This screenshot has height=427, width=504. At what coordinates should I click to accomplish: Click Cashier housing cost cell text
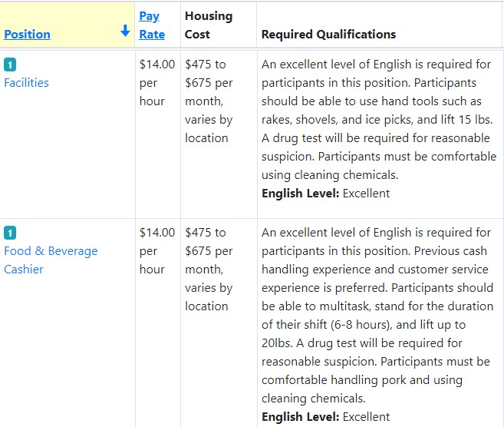[x=209, y=270]
